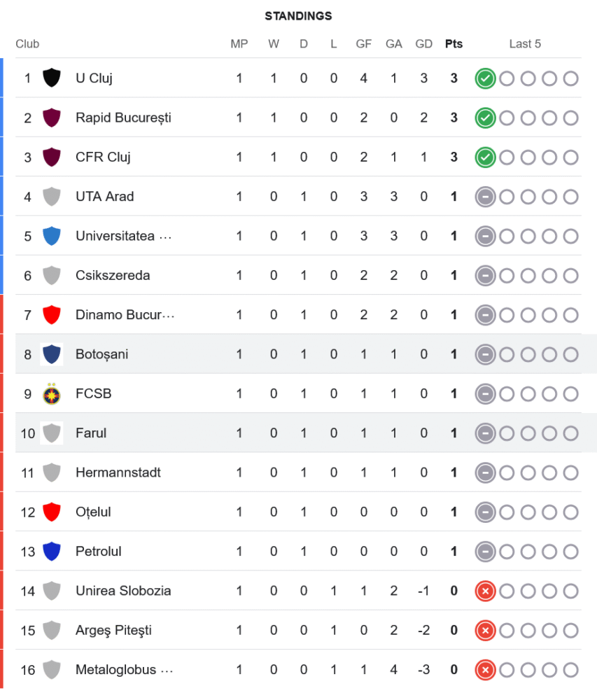Click Unirea Slobozia red loss indicator

click(485, 591)
